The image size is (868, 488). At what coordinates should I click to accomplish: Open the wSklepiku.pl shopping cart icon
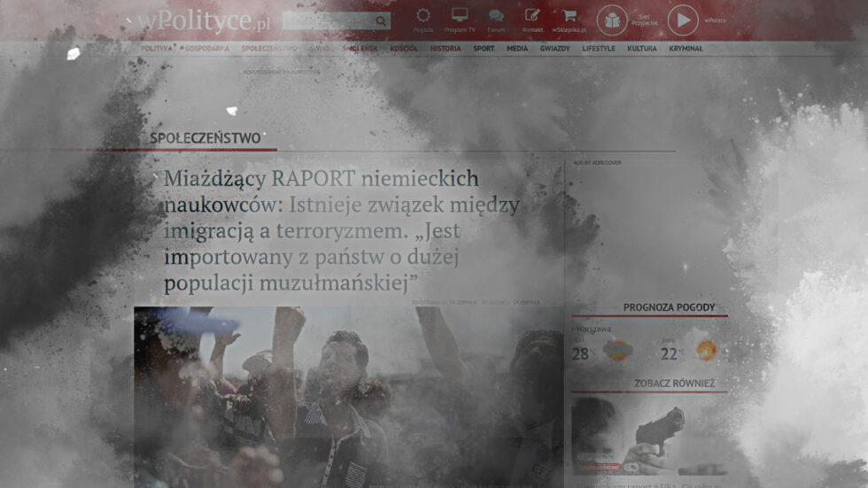[569, 16]
